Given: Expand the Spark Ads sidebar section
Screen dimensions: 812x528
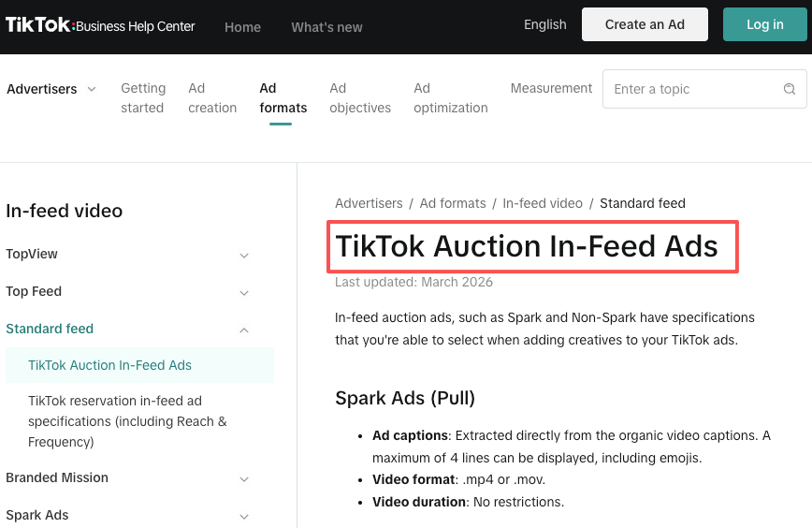Looking at the screenshot, I should [244, 516].
